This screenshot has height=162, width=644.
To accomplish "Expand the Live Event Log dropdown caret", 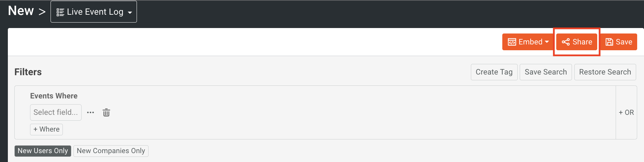I will click(x=130, y=13).
